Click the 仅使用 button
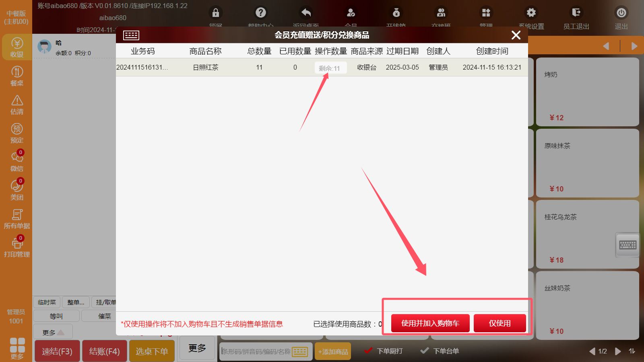 pyautogui.click(x=500, y=323)
